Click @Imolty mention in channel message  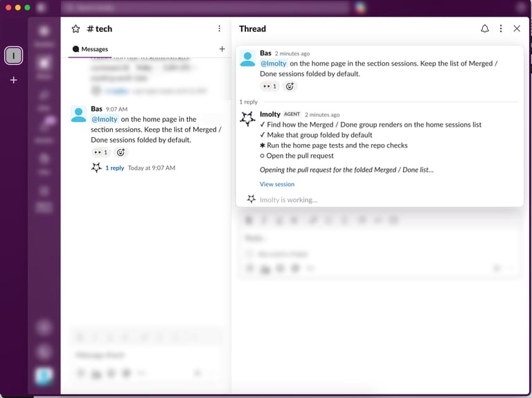pos(105,119)
